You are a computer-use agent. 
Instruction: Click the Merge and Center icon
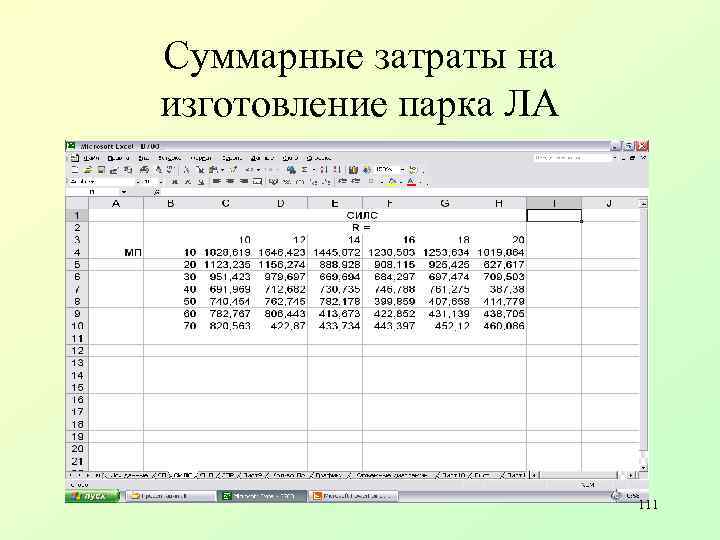point(258,181)
